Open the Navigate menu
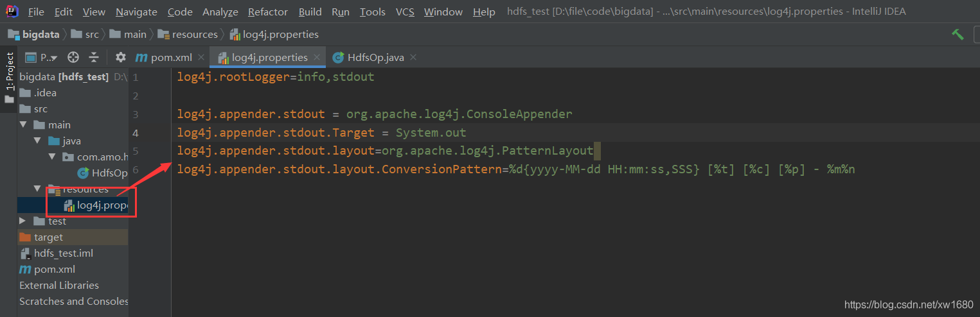 coord(136,12)
